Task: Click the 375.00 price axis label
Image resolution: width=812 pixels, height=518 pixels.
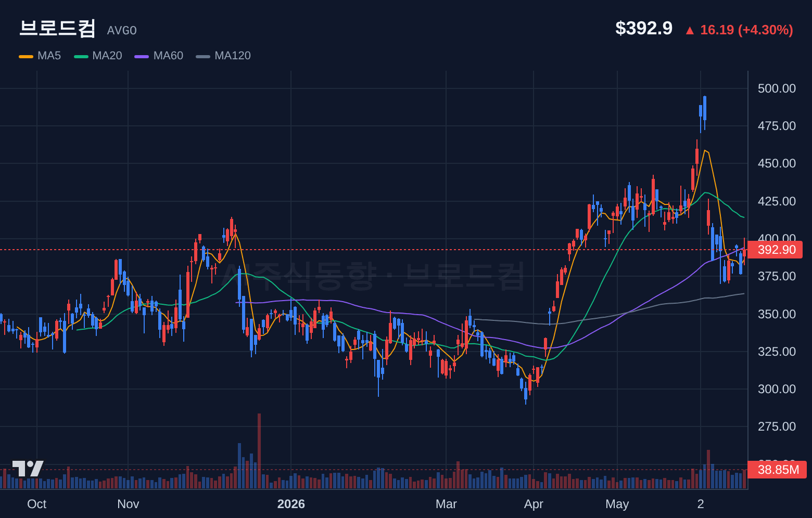Action: click(777, 276)
